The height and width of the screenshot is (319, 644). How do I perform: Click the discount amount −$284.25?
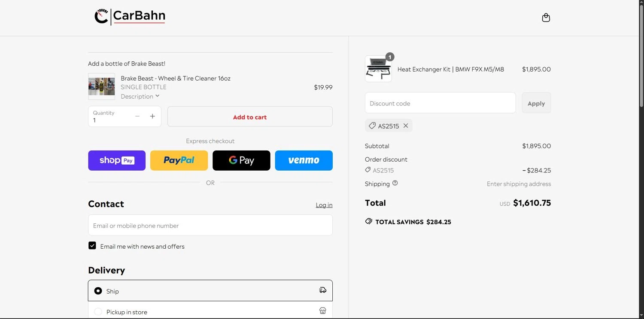537,170
